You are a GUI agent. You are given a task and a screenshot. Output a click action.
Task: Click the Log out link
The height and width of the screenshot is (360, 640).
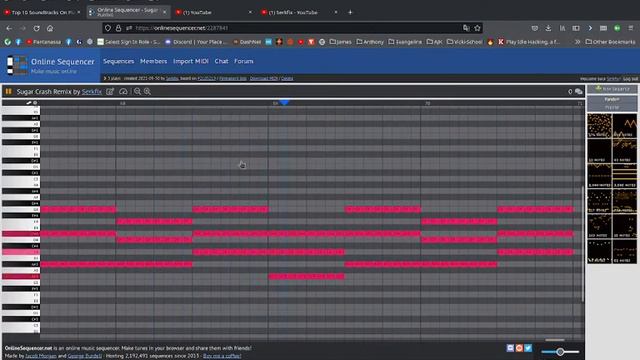click(x=630, y=79)
